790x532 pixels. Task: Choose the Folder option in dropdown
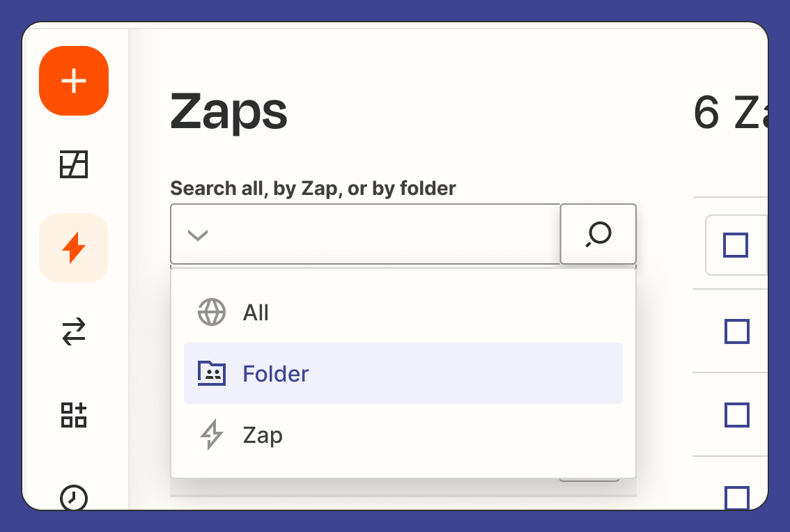click(403, 373)
